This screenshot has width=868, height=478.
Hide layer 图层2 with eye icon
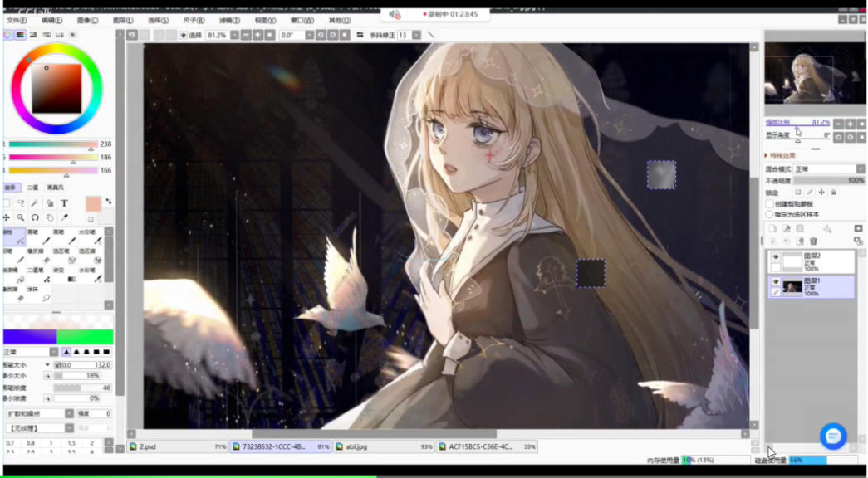click(x=776, y=257)
